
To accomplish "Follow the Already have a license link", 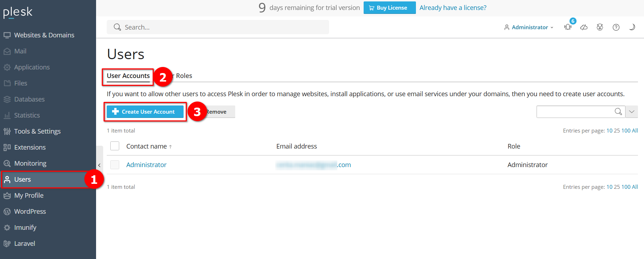I will tap(453, 8).
